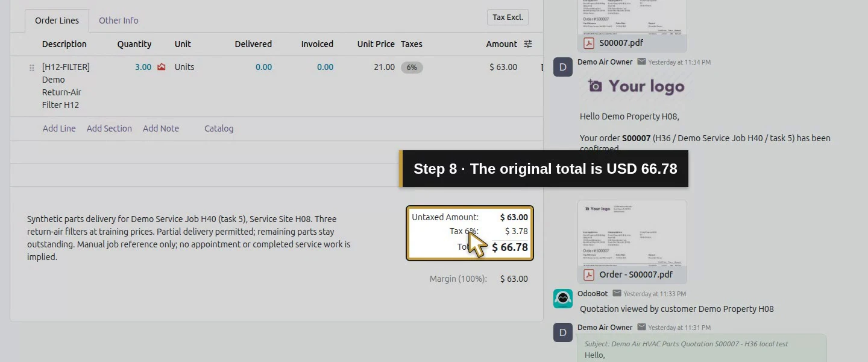Switch to the Other Info tab

119,21
